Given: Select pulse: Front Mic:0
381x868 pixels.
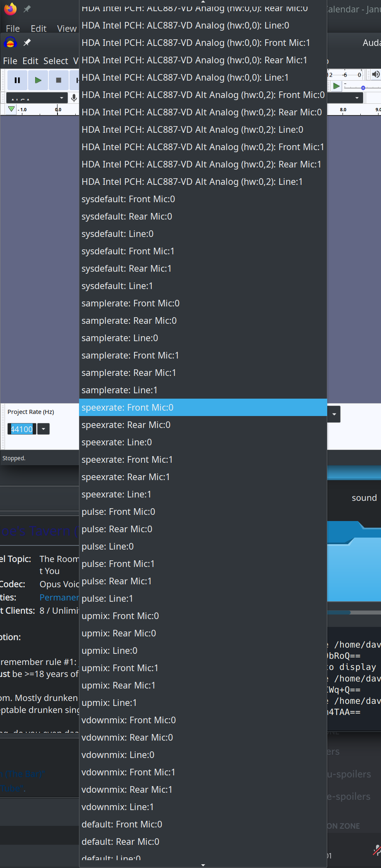Looking at the screenshot, I should coord(203,512).
